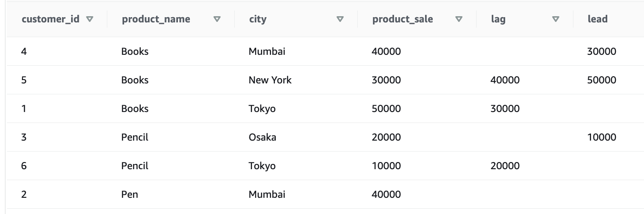The image size is (644, 214).
Task: Click the city column sort triangle
Action: [x=340, y=20]
